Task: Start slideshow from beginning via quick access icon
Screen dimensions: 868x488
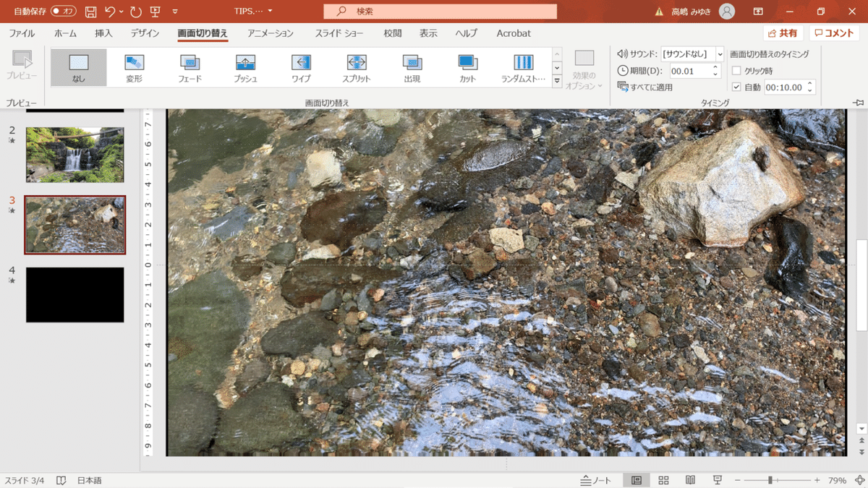Action: tap(155, 12)
